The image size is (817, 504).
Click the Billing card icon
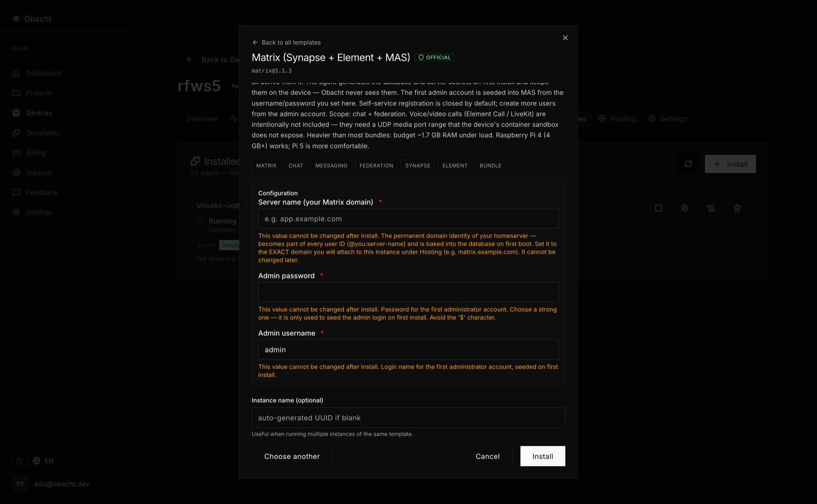(x=16, y=153)
